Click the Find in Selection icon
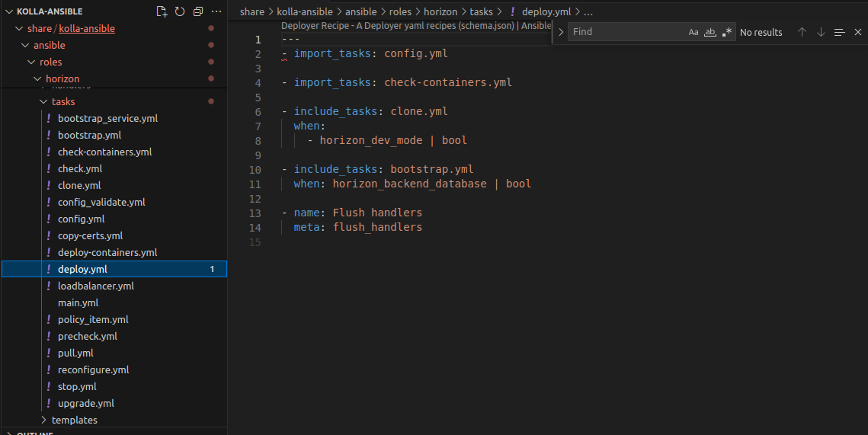The image size is (868, 435). [839, 32]
